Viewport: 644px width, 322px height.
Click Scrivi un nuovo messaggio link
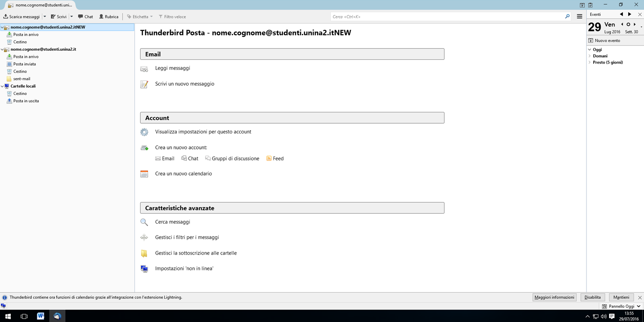pyautogui.click(x=185, y=84)
